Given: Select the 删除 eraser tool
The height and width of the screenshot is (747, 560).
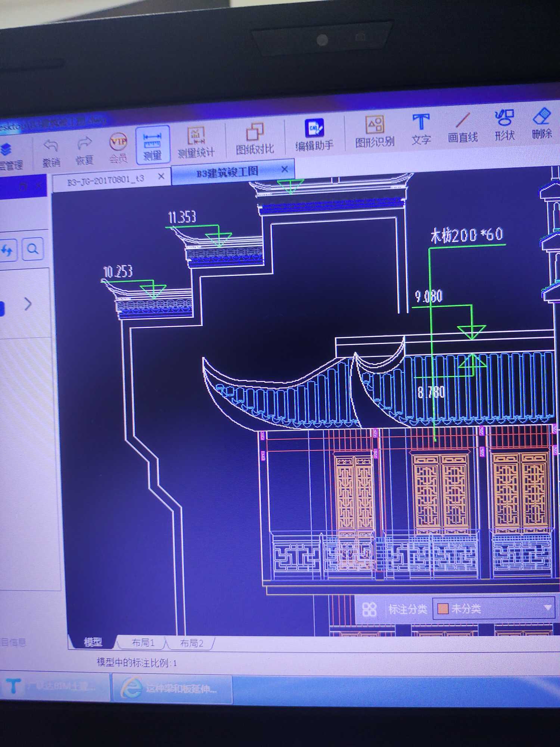Looking at the screenshot, I should 542,123.
